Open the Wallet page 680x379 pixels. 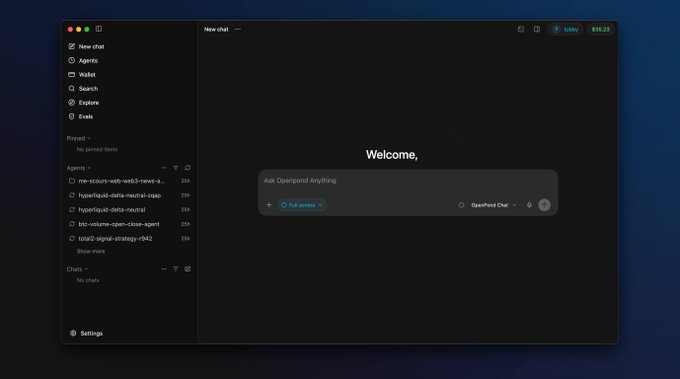click(82, 75)
